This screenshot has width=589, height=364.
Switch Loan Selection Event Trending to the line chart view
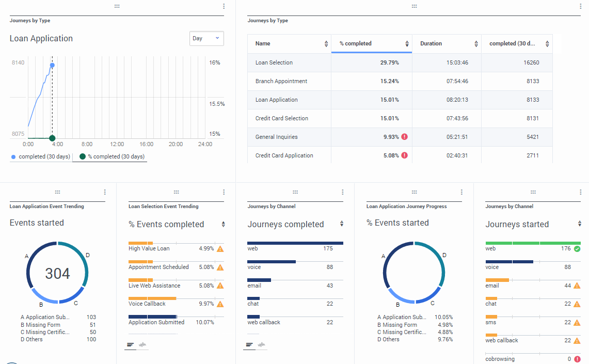[x=143, y=345]
